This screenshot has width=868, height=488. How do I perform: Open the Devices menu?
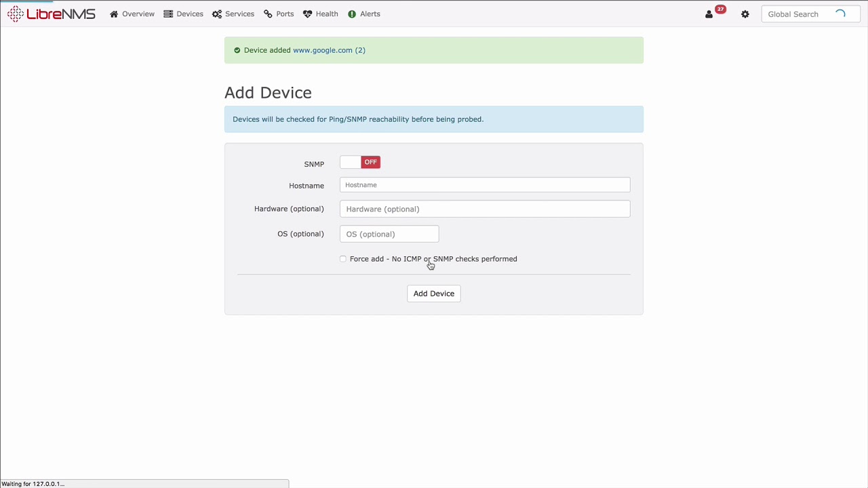pyautogui.click(x=183, y=14)
